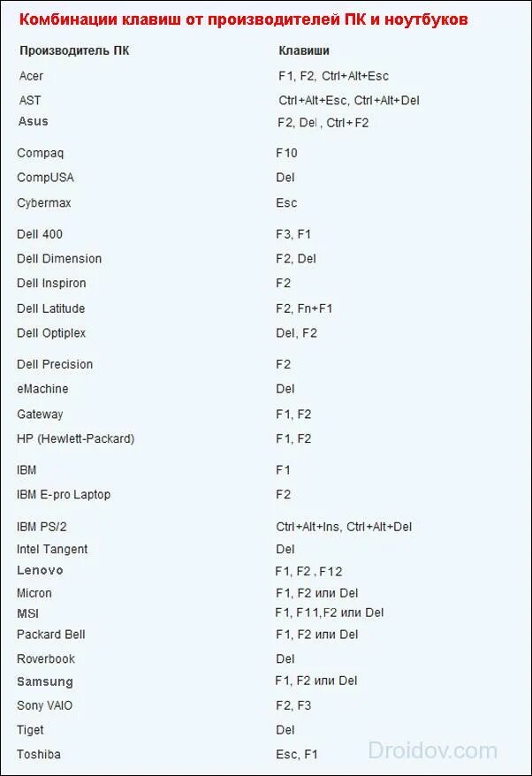Viewport: 532px width, 776px height.
Task: Click the red heading about key combinations
Action: tap(244, 19)
